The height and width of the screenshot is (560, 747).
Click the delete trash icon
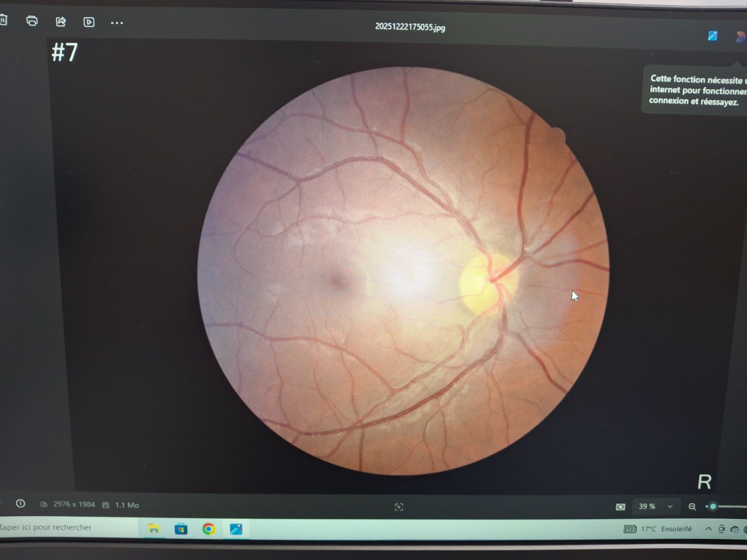click(3, 20)
